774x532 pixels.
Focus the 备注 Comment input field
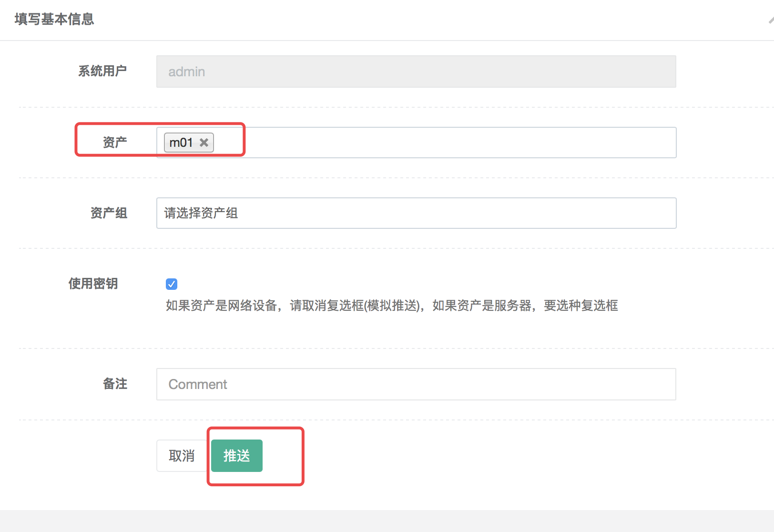tap(416, 384)
